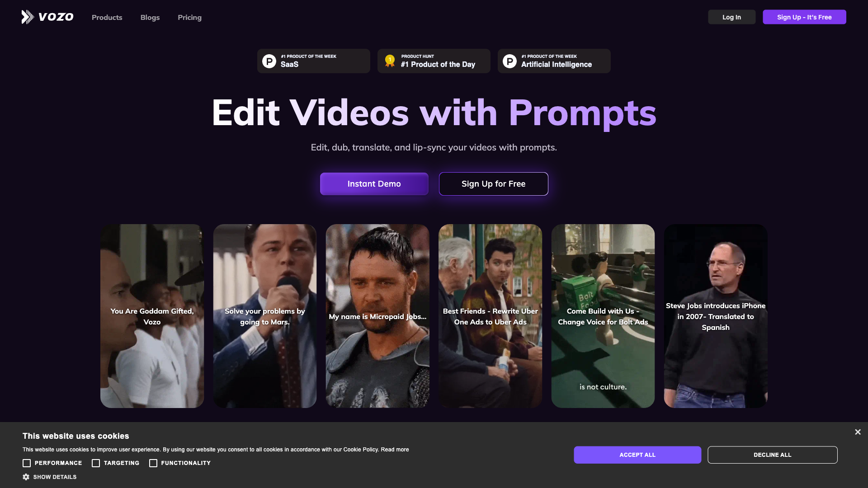Open the Blogs navigation dropdown
The width and height of the screenshot is (868, 488).
tap(150, 17)
